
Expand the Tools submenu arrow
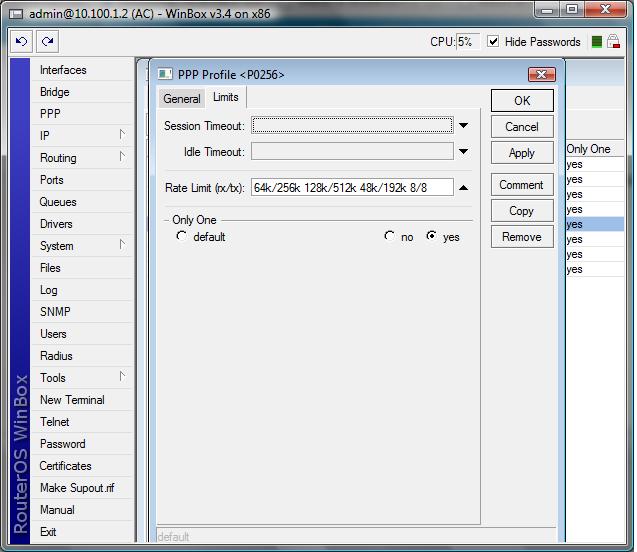click(x=122, y=377)
